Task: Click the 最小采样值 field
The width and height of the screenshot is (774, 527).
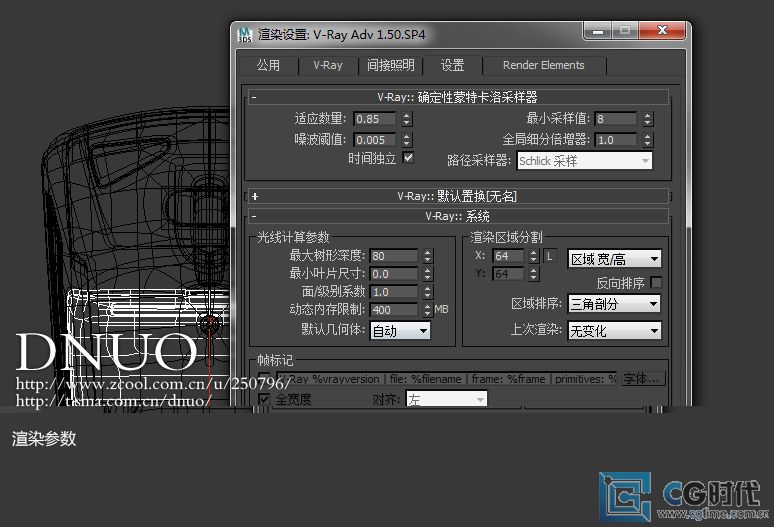Action: pyautogui.click(x=616, y=119)
